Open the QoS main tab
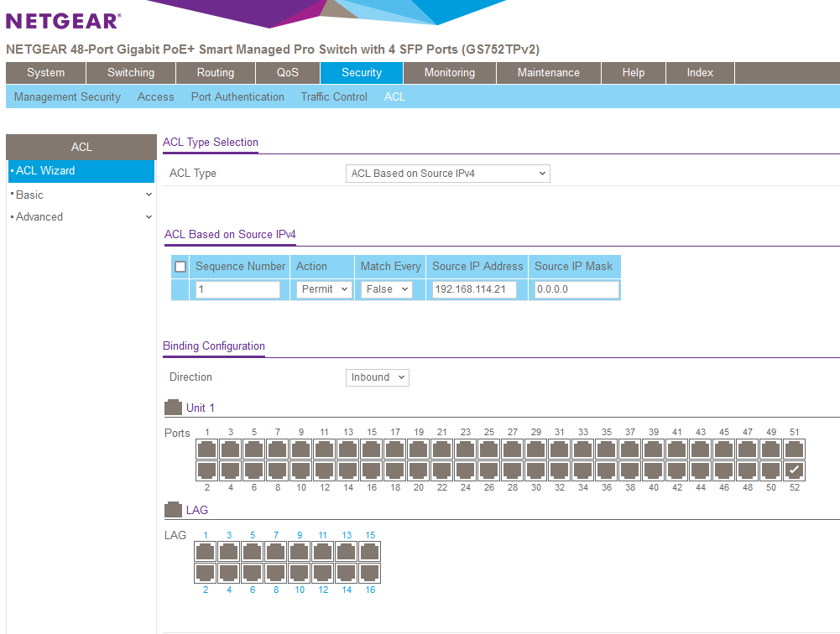 pos(288,73)
